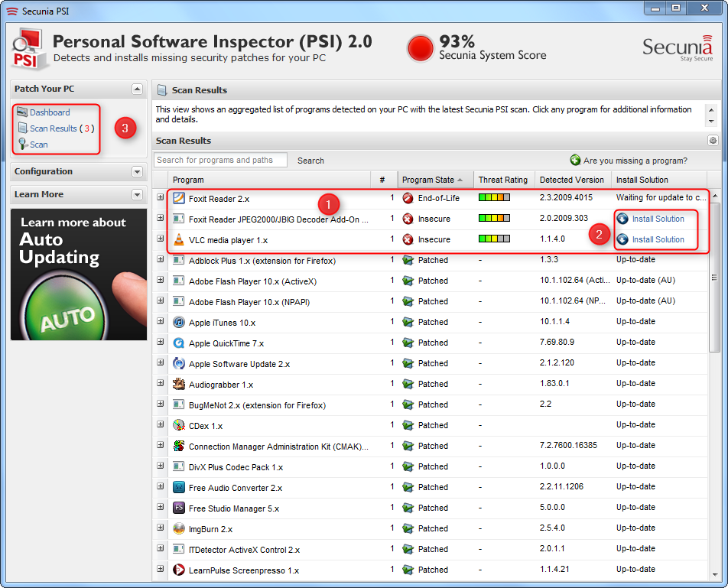Select Scan in the sidebar

38,145
